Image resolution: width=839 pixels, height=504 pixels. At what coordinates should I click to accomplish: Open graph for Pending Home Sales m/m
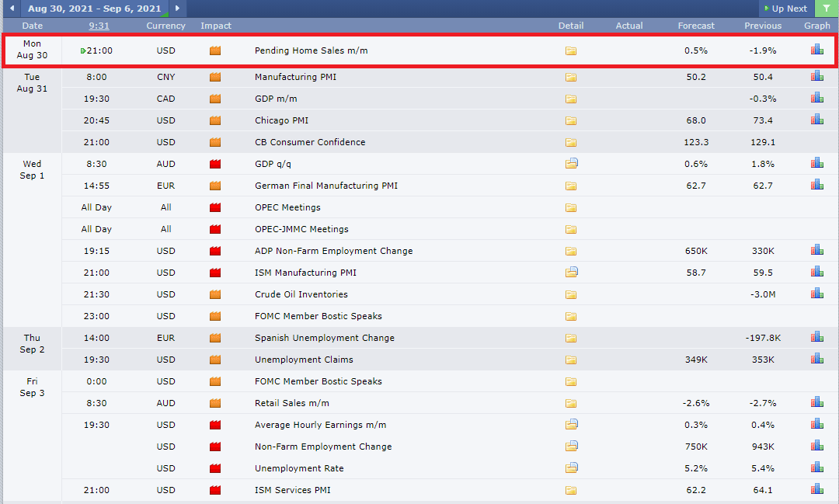[x=817, y=50]
